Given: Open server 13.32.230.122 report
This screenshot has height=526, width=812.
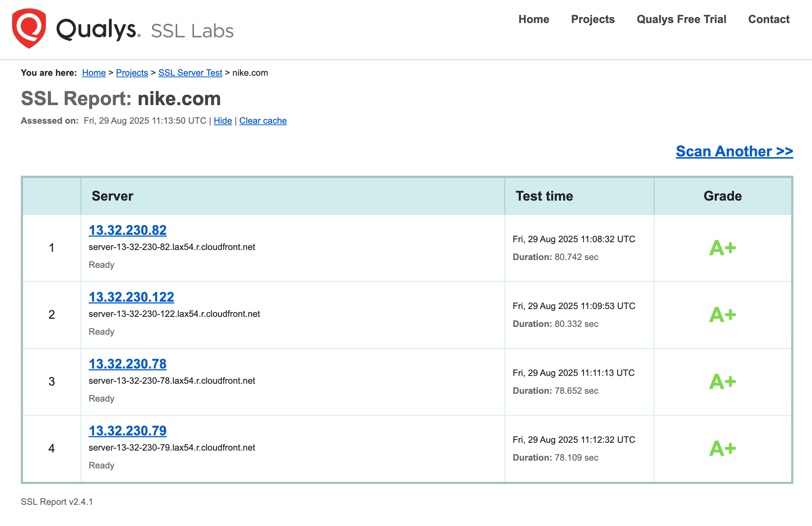Looking at the screenshot, I should point(131,297).
